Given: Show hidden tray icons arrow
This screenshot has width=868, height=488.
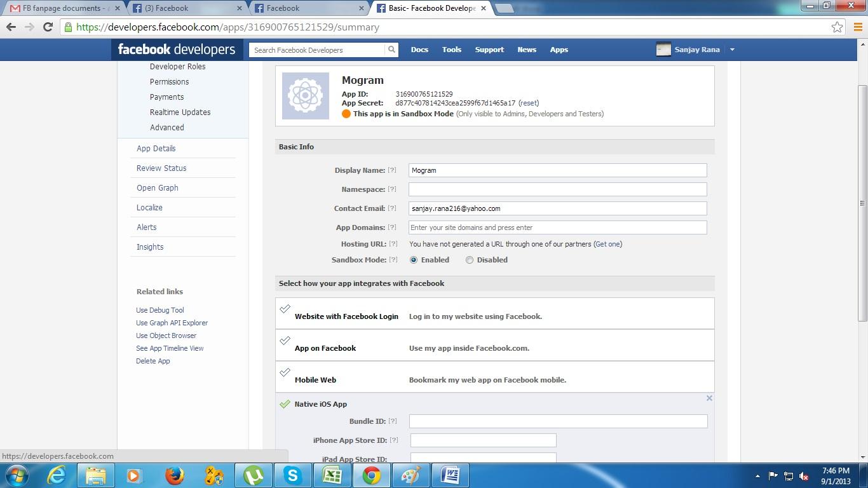Looking at the screenshot, I should tap(757, 476).
